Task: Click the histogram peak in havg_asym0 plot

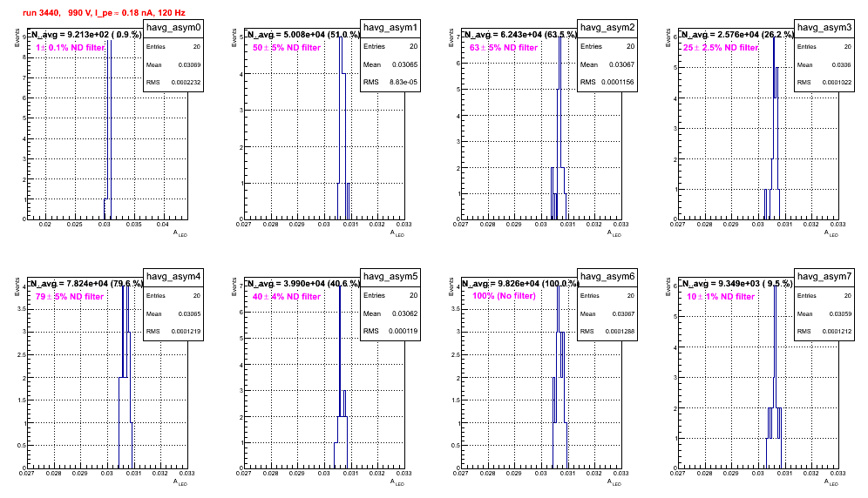Action: (109, 41)
